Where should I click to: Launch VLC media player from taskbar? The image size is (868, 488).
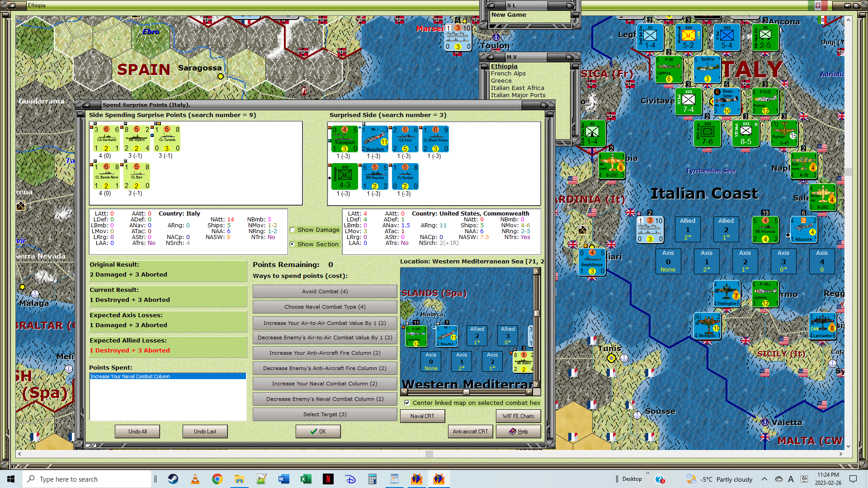(x=195, y=479)
